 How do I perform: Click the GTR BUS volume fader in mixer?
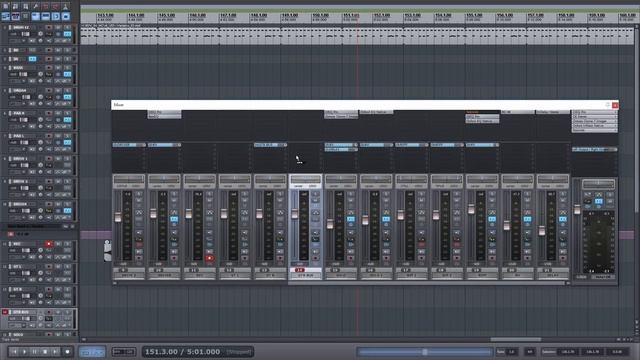[x=295, y=213]
